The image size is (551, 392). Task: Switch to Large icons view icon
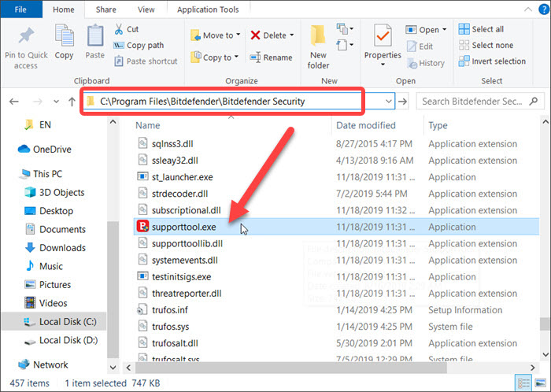(540, 383)
